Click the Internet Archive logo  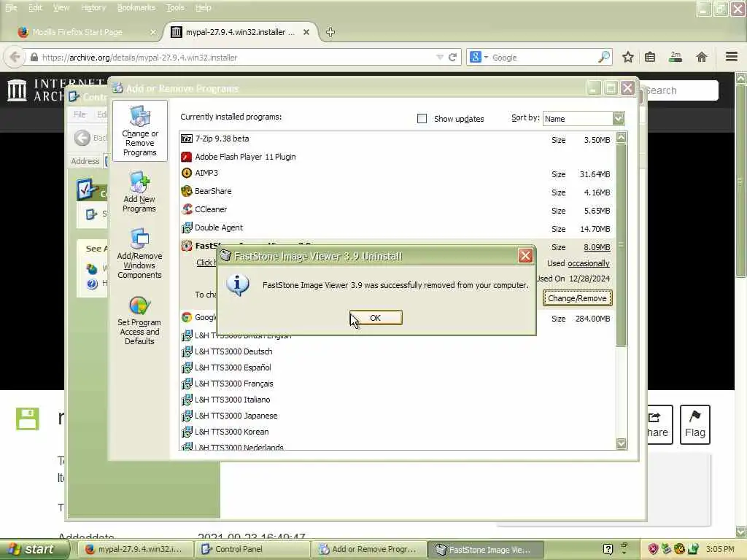[18, 90]
